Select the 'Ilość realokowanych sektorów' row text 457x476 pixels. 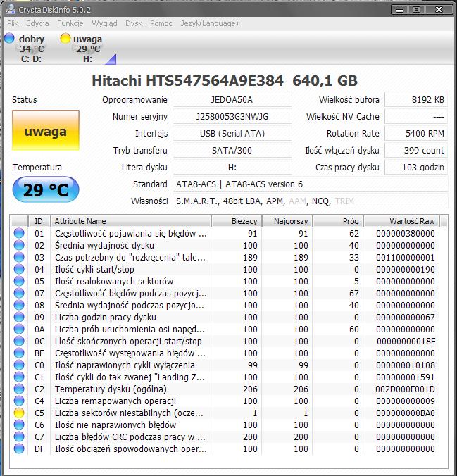(114, 282)
